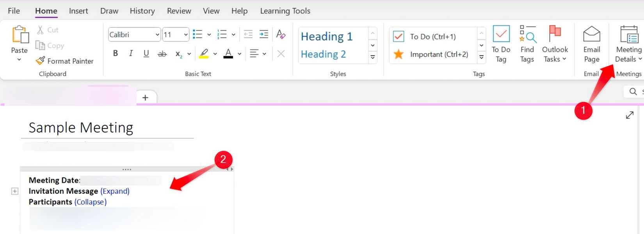This screenshot has height=234, width=644.
Task: Open the Help tab
Action: 239,11
